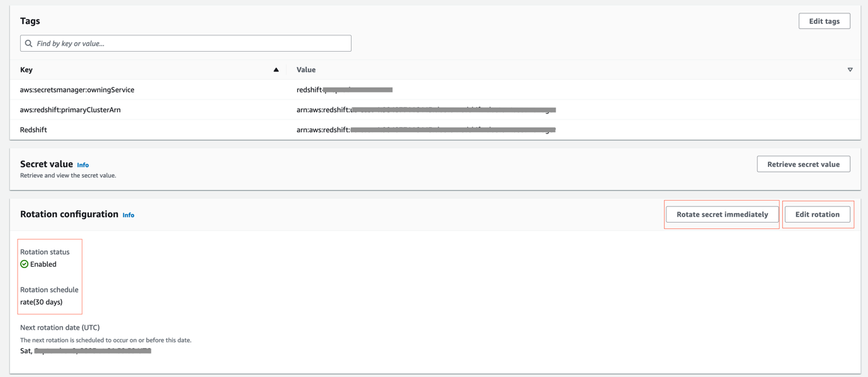Click the primaryClusterArn row's arn value

tap(425, 110)
